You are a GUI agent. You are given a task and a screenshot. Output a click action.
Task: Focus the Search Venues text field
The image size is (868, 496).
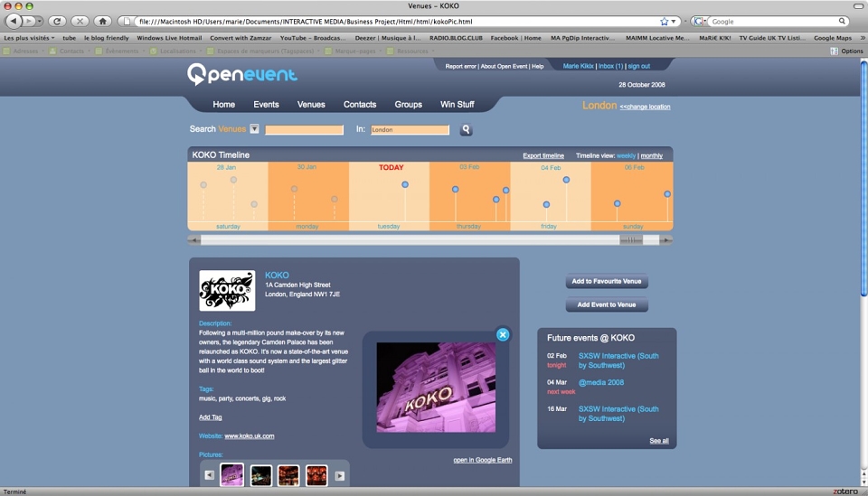[x=304, y=129]
